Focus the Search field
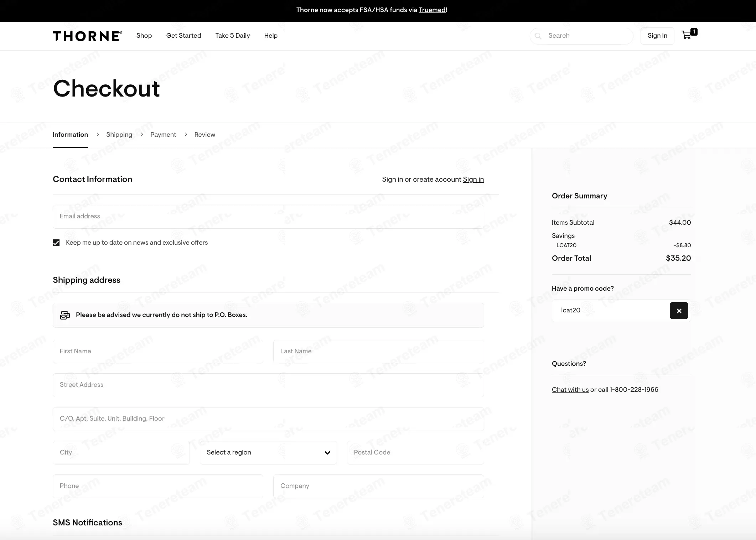 pos(581,36)
